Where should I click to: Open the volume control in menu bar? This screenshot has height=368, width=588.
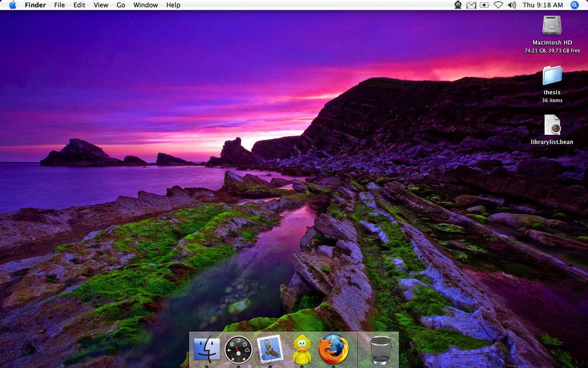512,5
